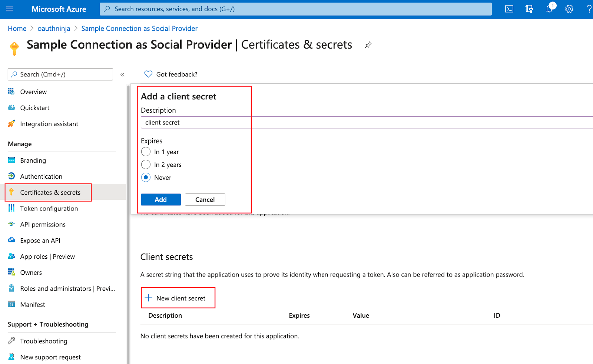Pin the Certificates & secrets blade
This screenshot has height=364, width=593.
click(x=368, y=45)
